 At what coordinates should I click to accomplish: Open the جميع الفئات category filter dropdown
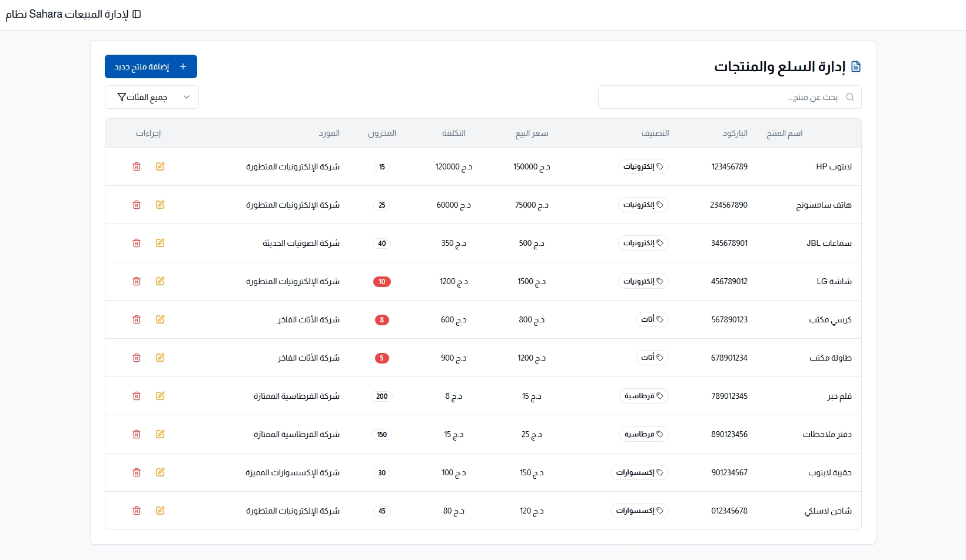coord(151,97)
